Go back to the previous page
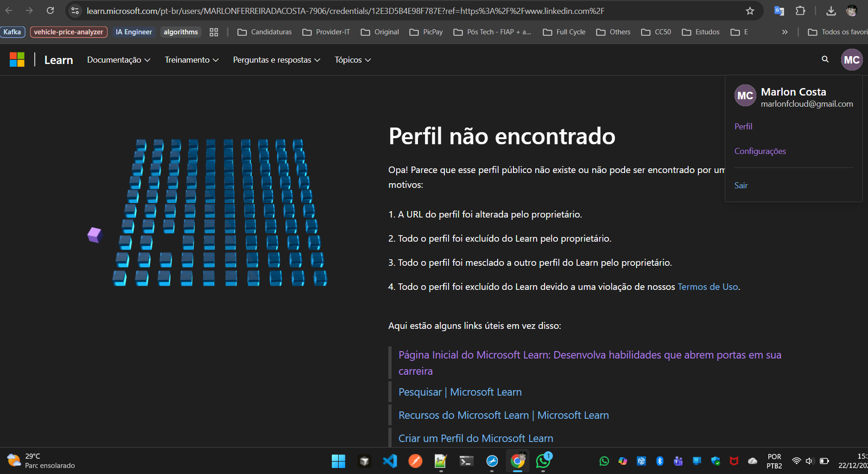The height and width of the screenshot is (474, 868). pyautogui.click(x=9, y=10)
